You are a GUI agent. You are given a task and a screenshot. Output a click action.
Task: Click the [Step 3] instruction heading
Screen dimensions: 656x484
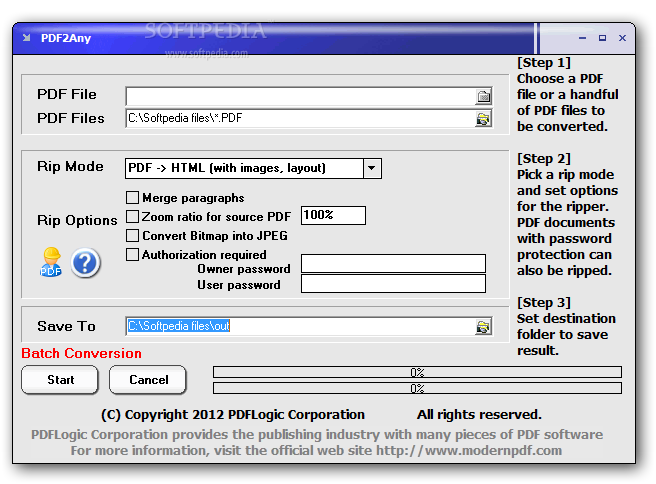(543, 302)
